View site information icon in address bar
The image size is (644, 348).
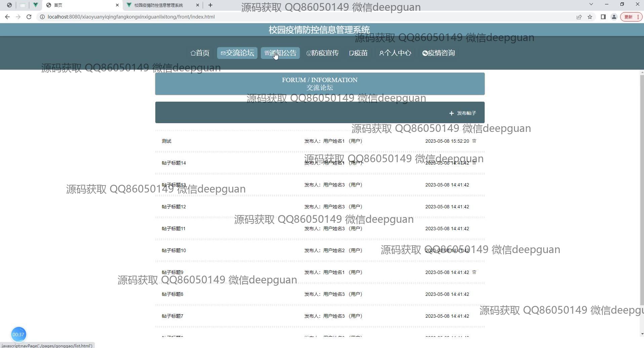pyautogui.click(x=42, y=17)
